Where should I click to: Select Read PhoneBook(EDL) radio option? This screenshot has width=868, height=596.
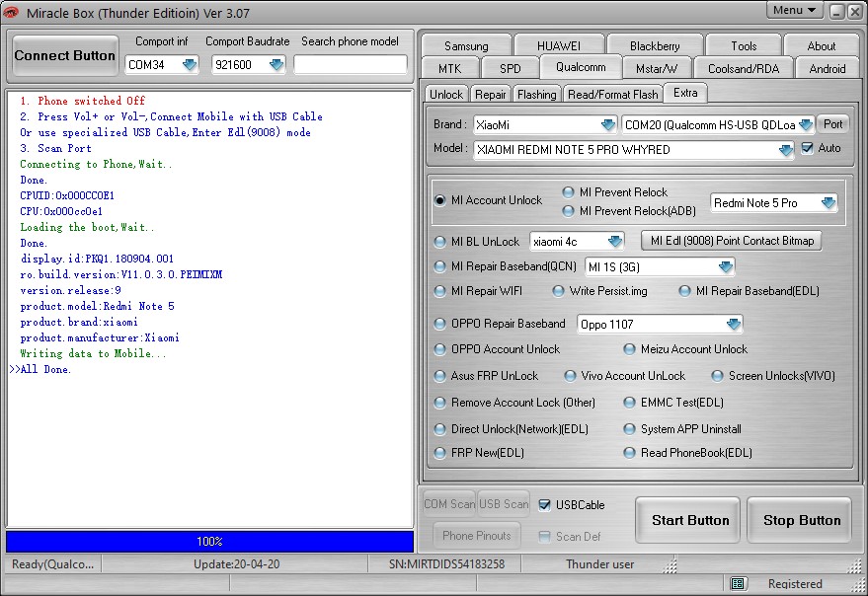629,453
